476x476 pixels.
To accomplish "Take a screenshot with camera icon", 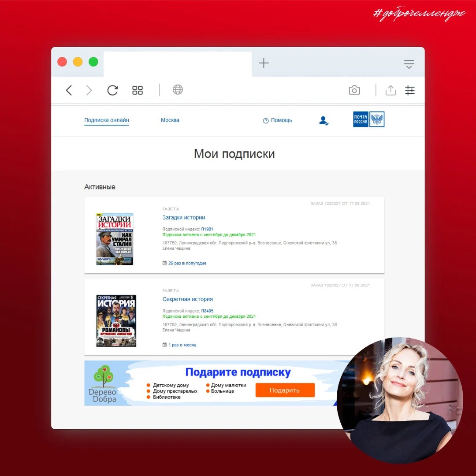I will (354, 90).
